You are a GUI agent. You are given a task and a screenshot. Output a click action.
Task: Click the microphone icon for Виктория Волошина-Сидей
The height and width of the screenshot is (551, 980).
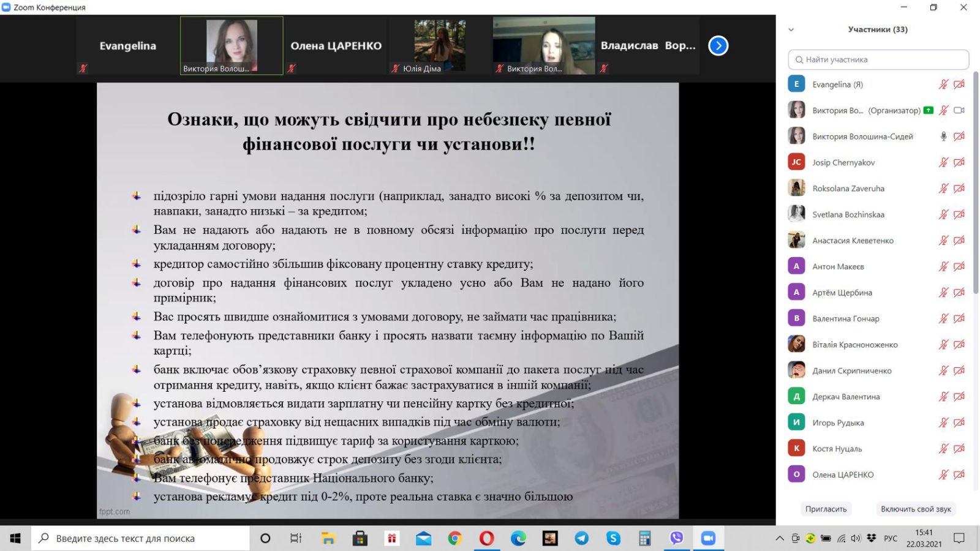(x=943, y=137)
